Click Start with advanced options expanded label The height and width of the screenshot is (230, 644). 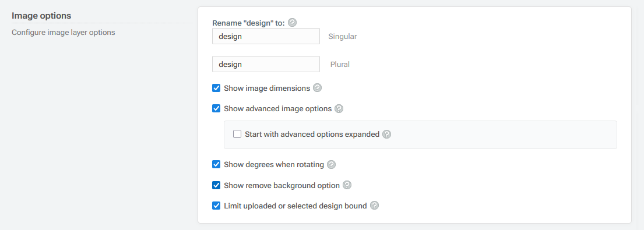pos(312,134)
